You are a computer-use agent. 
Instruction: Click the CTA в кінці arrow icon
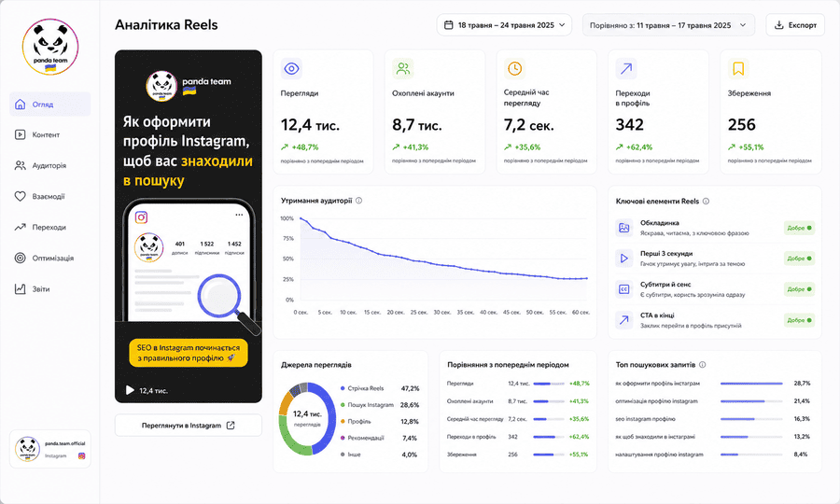(624, 320)
